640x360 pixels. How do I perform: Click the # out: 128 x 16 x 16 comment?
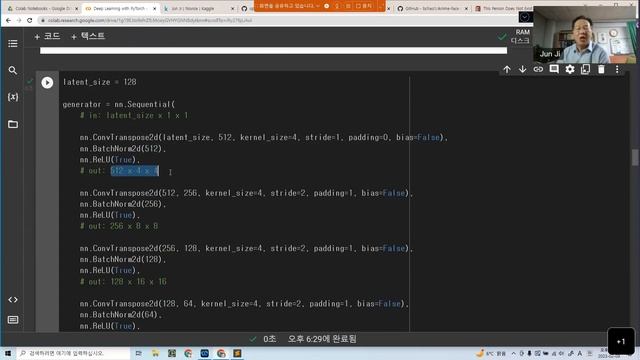123,282
